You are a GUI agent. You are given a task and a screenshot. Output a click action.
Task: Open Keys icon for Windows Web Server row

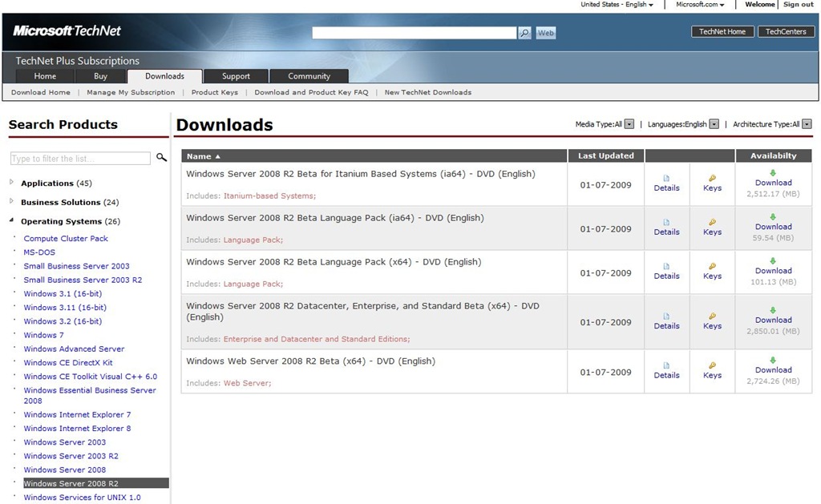coord(712,365)
